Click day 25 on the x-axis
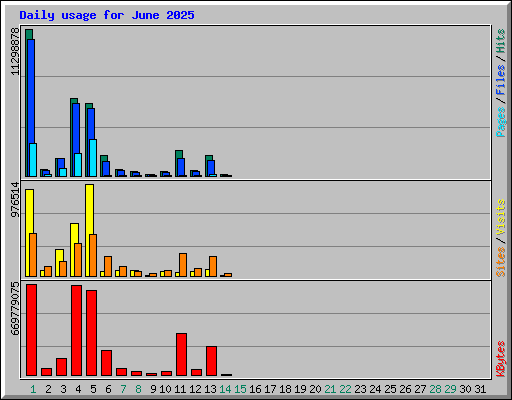Image resolution: width=512 pixels, height=400 pixels. coord(390,389)
